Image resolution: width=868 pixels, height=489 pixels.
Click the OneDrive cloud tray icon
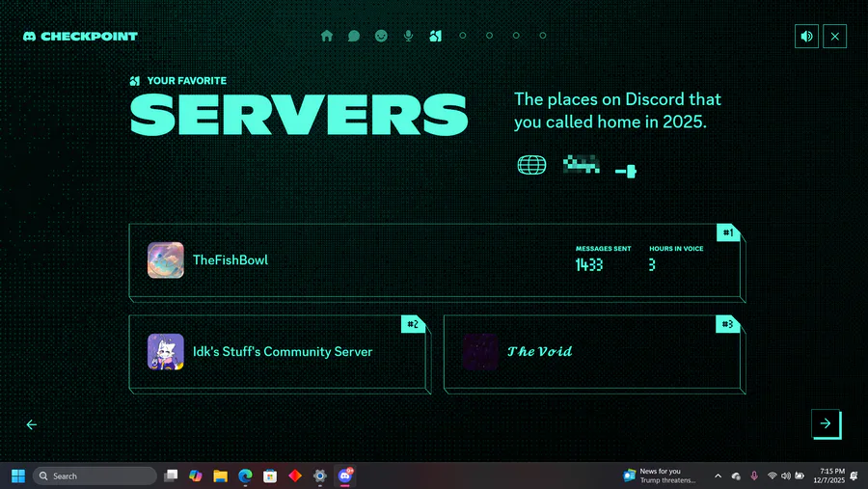click(x=736, y=476)
